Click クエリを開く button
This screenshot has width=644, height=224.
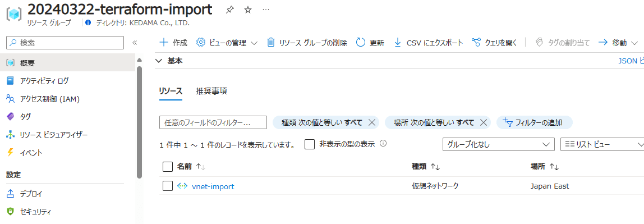pos(494,43)
